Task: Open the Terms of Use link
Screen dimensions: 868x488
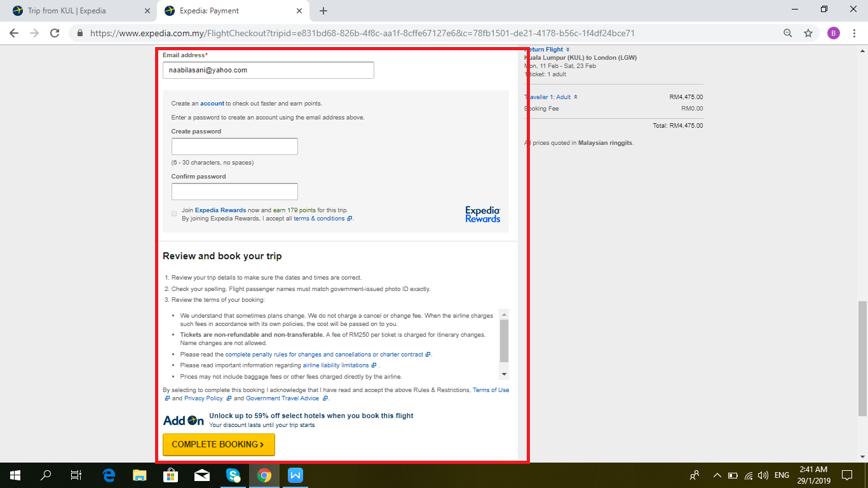Action: coord(491,390)
